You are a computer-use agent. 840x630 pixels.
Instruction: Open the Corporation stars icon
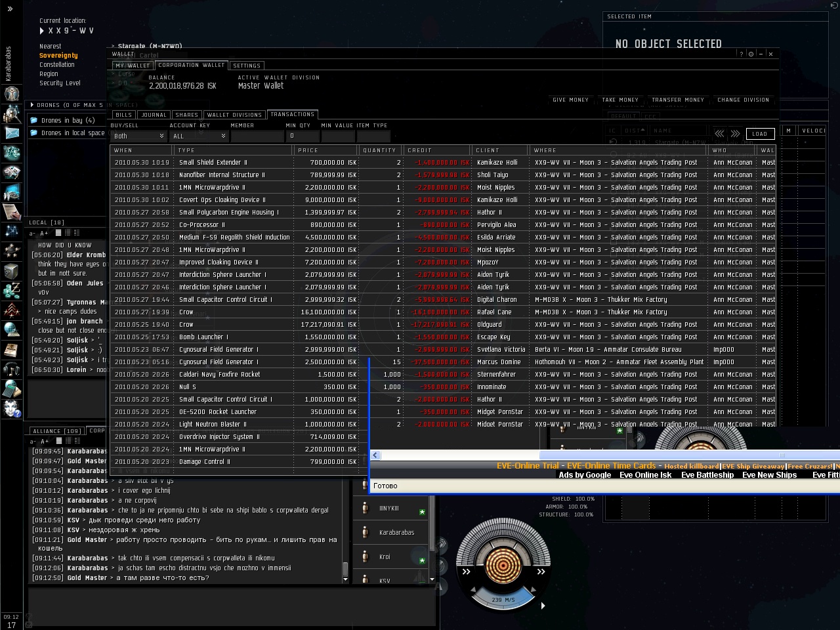click(x=12, y=251)
